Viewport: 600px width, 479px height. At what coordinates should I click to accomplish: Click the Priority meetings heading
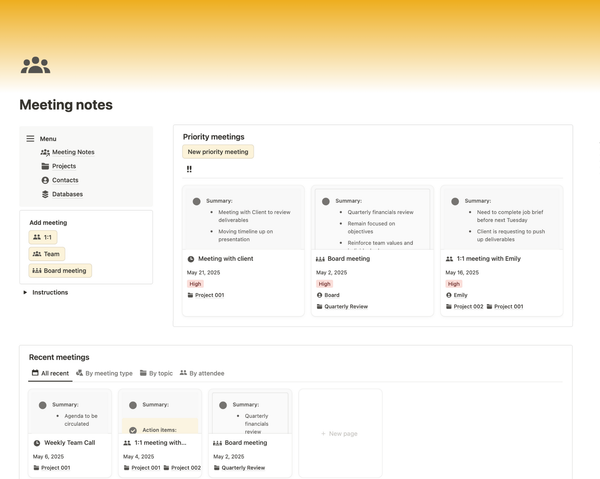[214, 137]
